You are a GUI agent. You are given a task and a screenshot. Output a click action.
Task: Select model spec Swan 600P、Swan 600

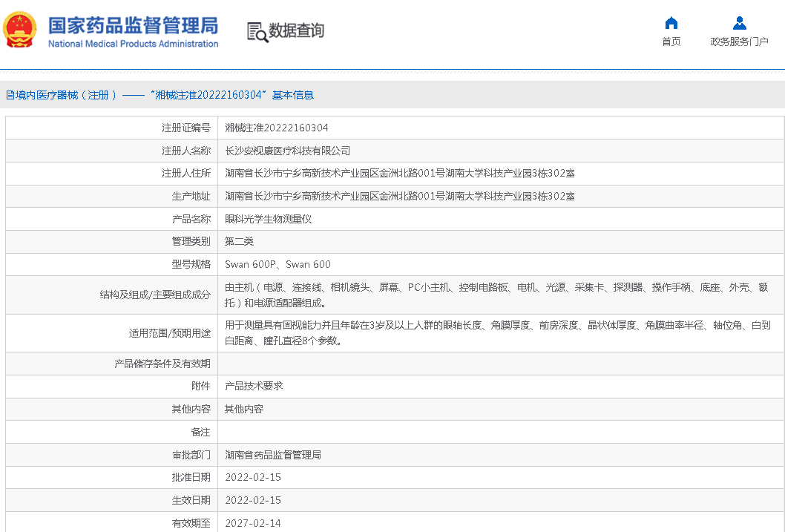pyautogui.click(x=277, y=264)
